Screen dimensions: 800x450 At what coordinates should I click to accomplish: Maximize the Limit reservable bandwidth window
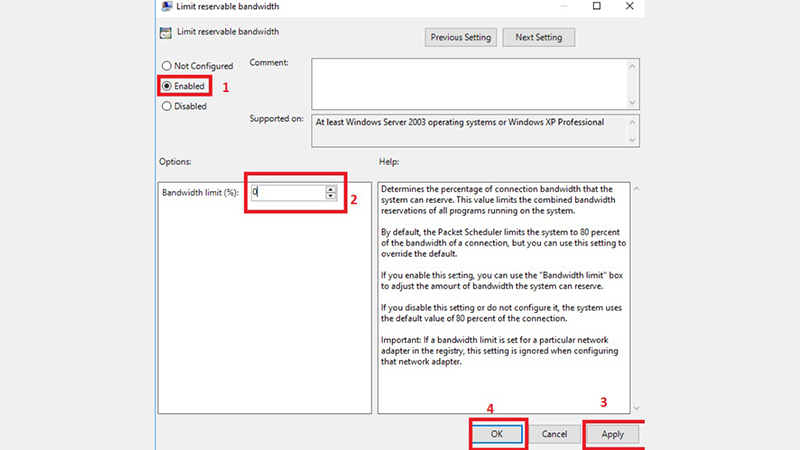coord(597,7)
